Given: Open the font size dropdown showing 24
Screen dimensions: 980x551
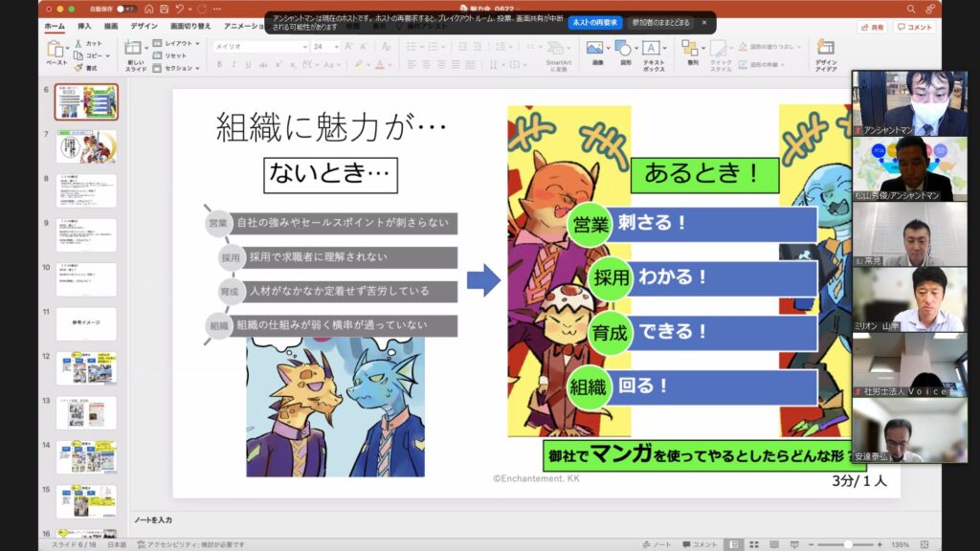Looking at the screenshot, I should coord(336,47).
